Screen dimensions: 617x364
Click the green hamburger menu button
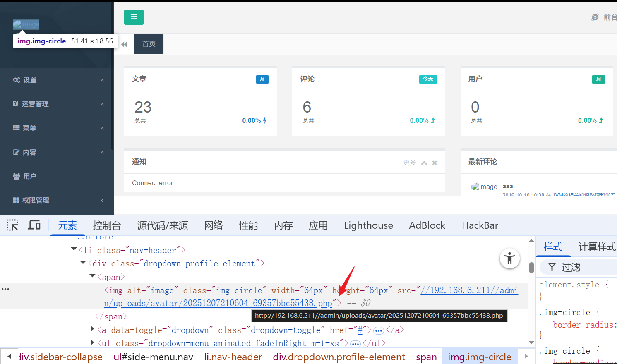pyautogui.click(x=134, y=17)
